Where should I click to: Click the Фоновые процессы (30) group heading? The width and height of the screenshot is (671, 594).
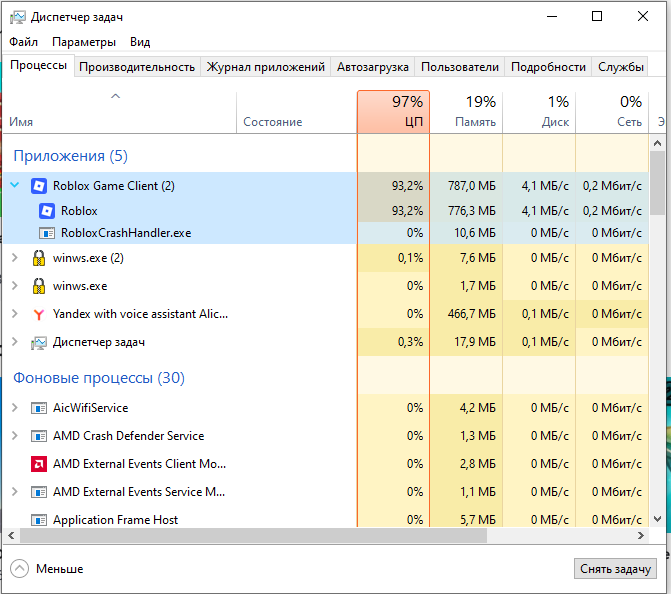(99, 378)
